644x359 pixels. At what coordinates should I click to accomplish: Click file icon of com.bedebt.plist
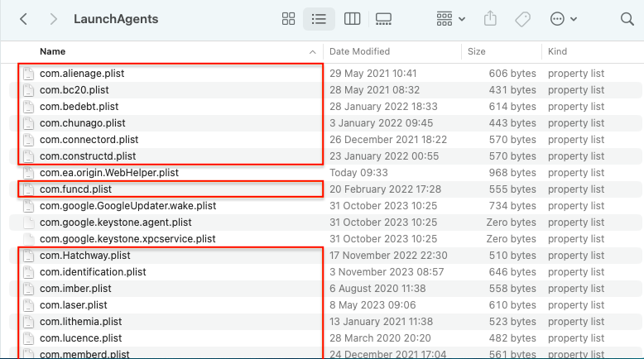(28, 107)
